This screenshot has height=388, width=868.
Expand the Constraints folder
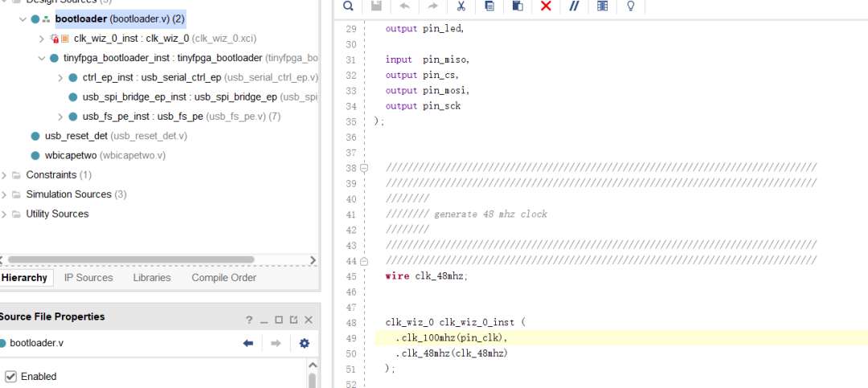coord(4,175)
